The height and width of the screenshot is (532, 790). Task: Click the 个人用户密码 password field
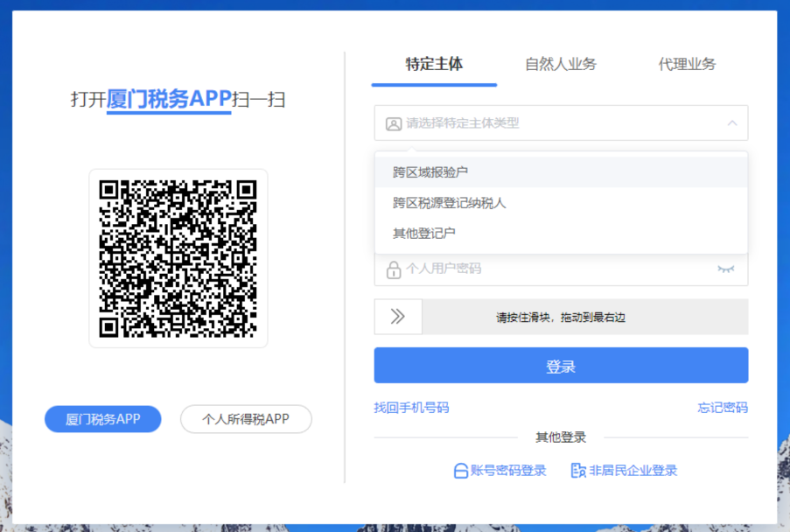[x=561, y=269]
